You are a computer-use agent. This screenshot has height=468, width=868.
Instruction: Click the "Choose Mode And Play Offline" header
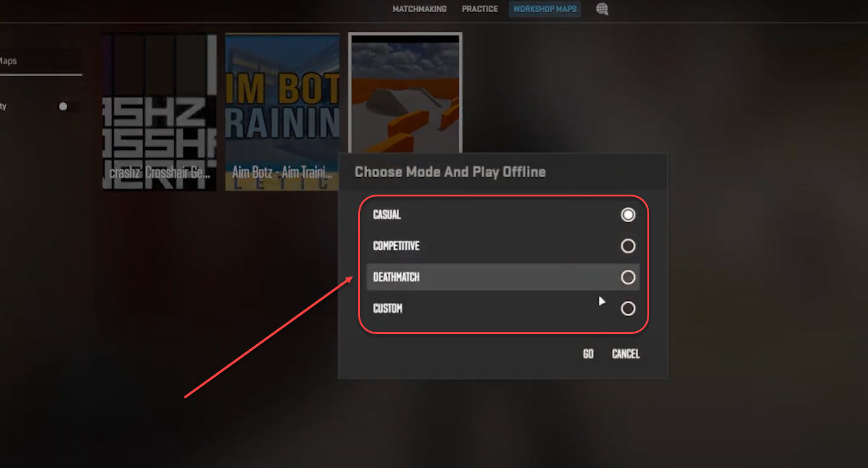(x=450, y=172)
